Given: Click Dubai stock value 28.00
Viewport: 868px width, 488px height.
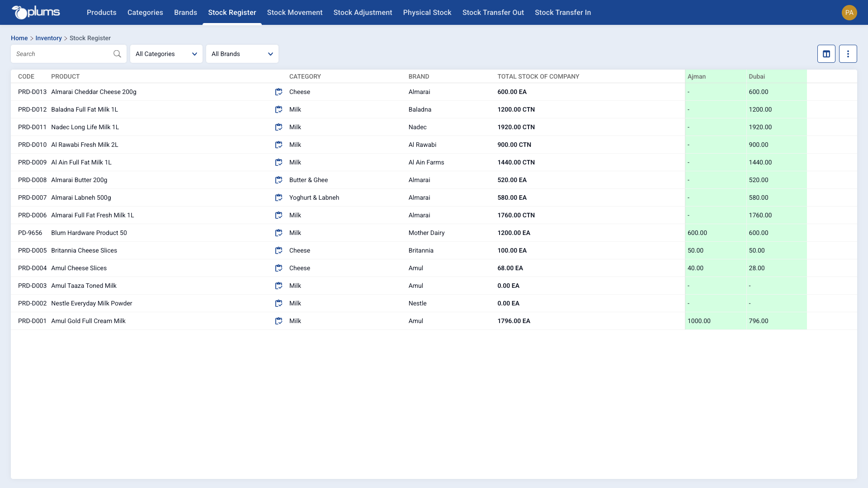Looking at the screenshot, I should pyautogui.click(x=757, y=268).
